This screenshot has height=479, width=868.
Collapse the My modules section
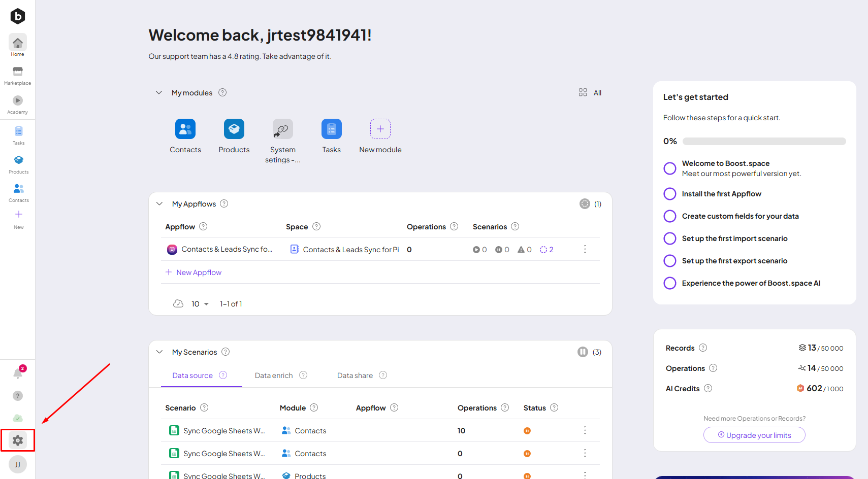point(159,93)
